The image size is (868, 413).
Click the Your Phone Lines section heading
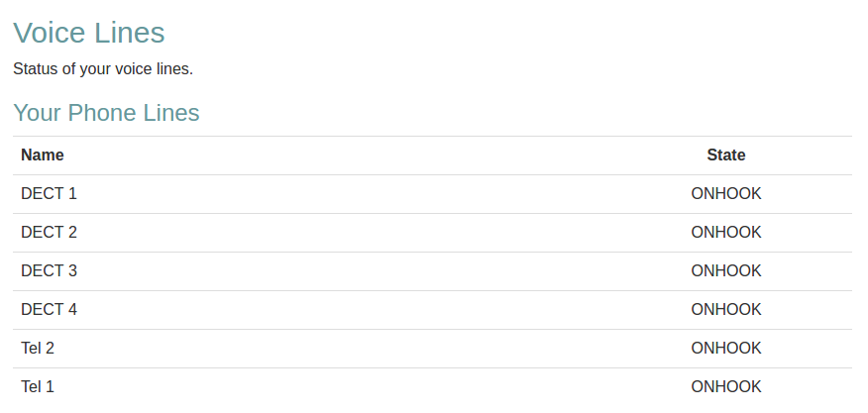(106, 113)
